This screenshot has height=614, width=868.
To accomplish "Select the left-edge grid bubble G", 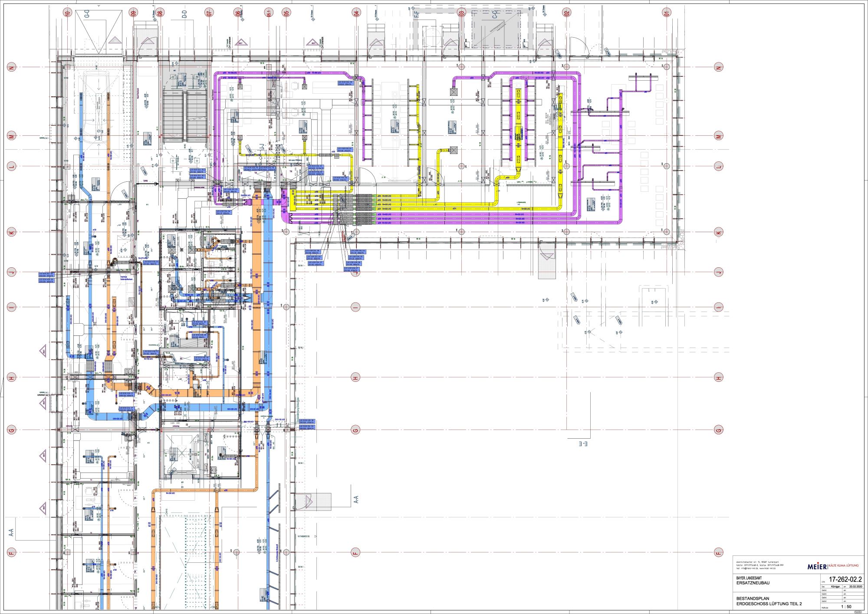I will pos(12,430).
